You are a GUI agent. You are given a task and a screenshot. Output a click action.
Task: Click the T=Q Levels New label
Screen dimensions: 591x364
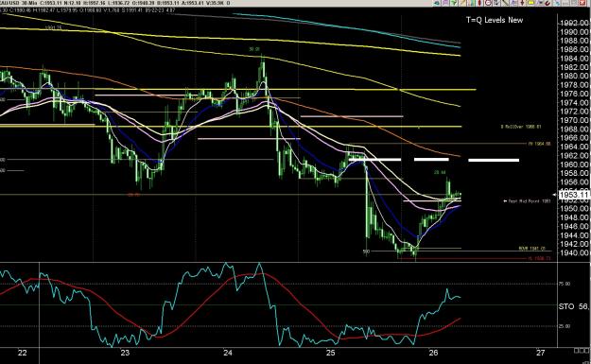(495, 20)
